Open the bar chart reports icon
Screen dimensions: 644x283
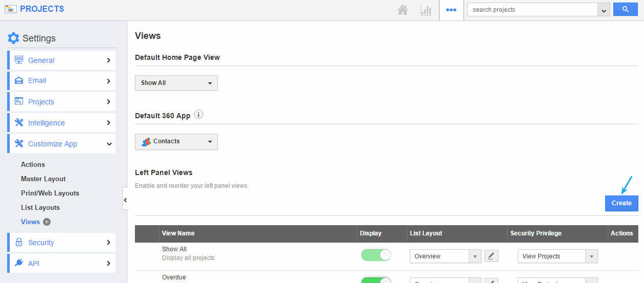point(426,10)
